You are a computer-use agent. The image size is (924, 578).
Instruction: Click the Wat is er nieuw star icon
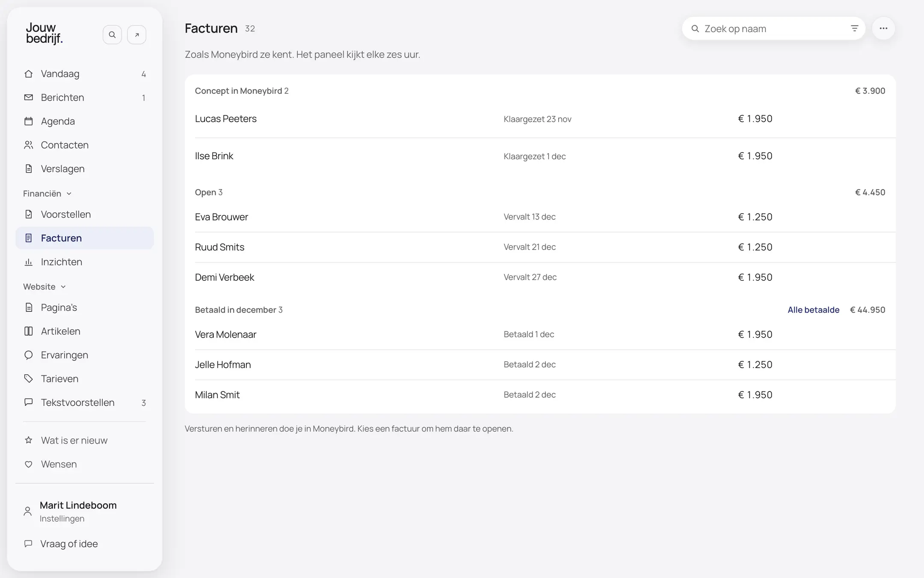click(29, 440)
